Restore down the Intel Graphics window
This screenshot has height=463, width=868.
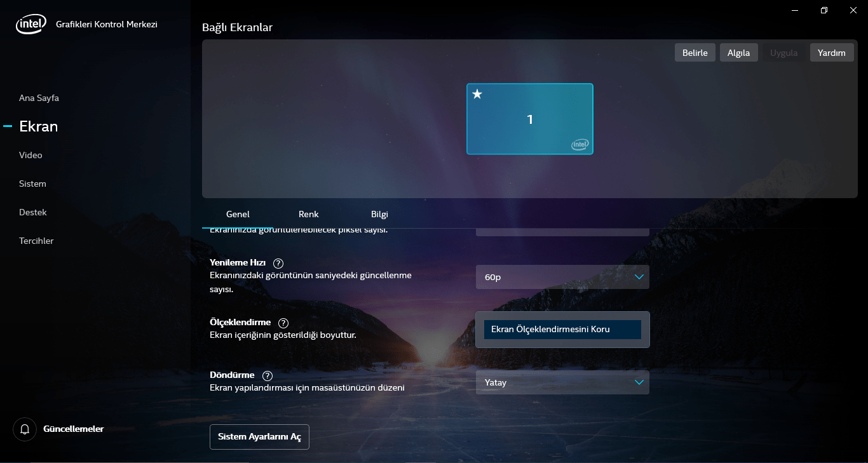pyautogui.click(x=824, y=10)
